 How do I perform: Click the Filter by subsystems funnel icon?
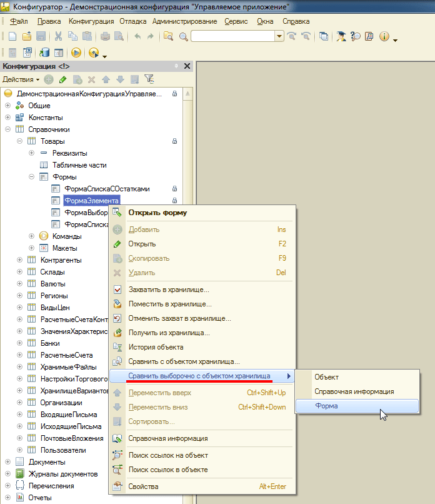tap(149, 79)
